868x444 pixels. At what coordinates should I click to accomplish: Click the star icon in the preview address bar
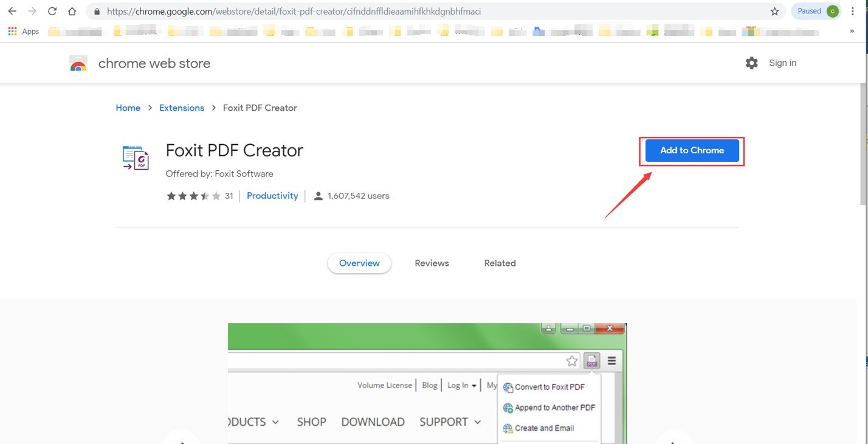tap(572, 361)
